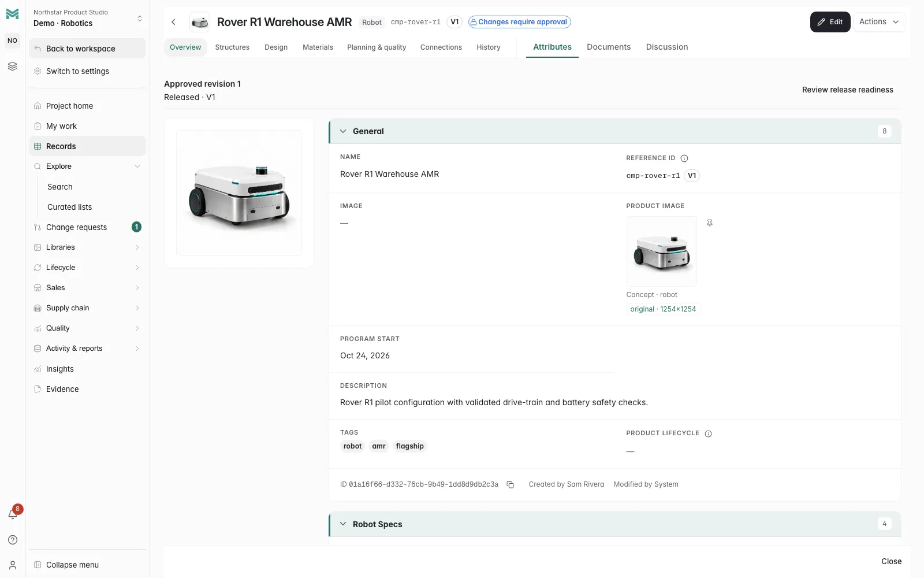Open the Design tab

pos(276,47)
